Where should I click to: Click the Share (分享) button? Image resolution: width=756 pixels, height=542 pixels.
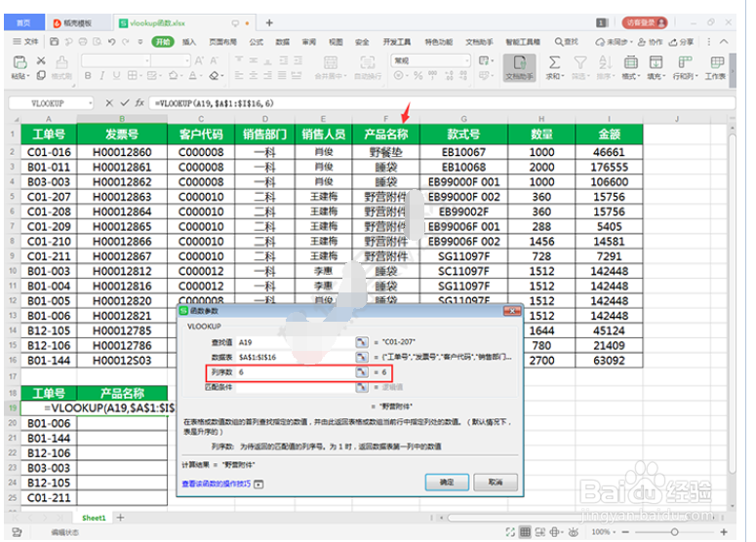[x=681, y=42]
